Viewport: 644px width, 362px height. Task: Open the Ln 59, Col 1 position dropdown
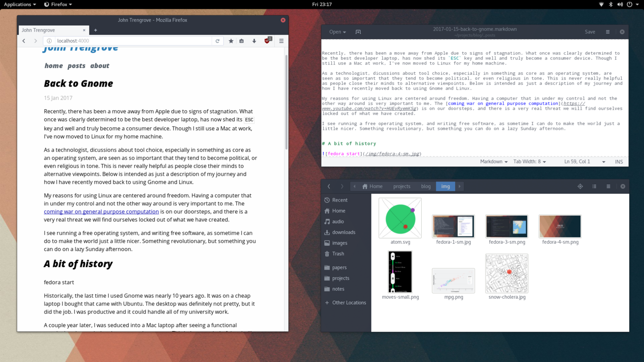[585, 162]
